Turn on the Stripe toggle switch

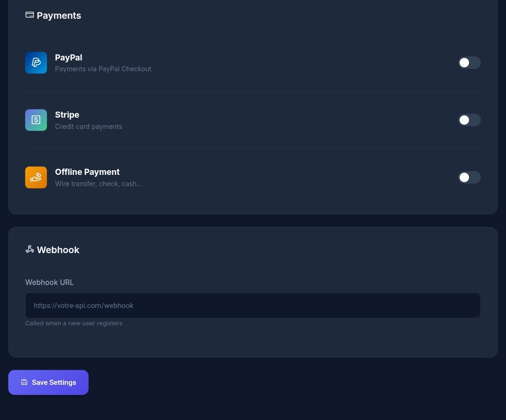point(469,120)
